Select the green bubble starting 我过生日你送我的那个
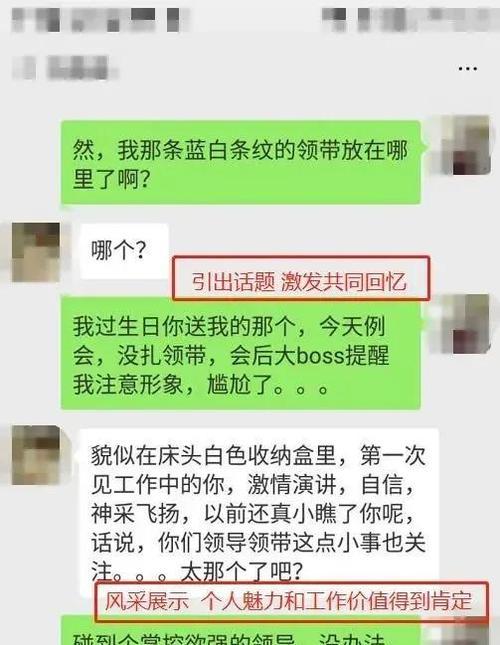This screenshot has width=500, height=645. click(x=241, y=355)
